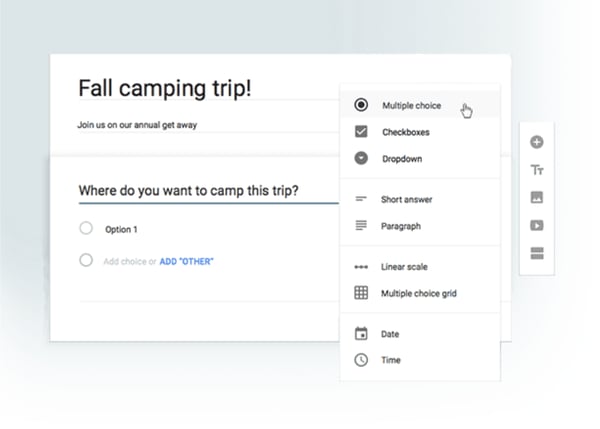The height and width of the screenshot is (429, 600).
Task: Click the Date calendar icon
Action: (361, 334)
